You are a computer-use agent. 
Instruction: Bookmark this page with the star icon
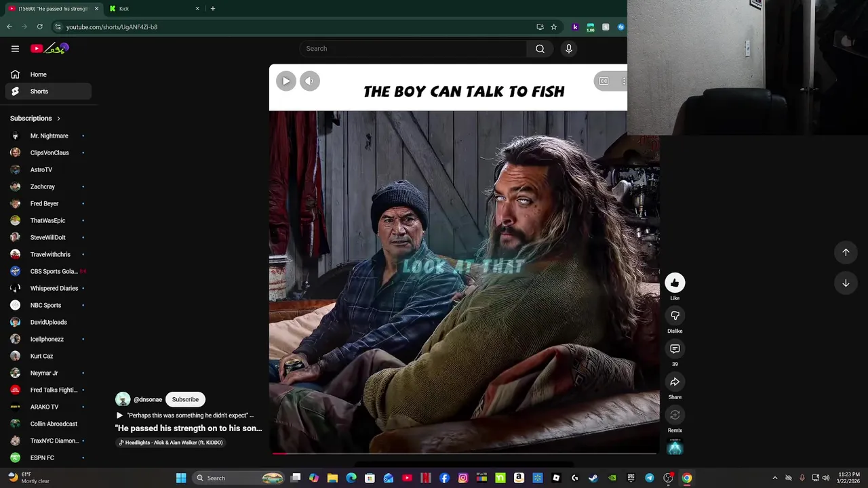pyautogui.click(x=554, y=27)
